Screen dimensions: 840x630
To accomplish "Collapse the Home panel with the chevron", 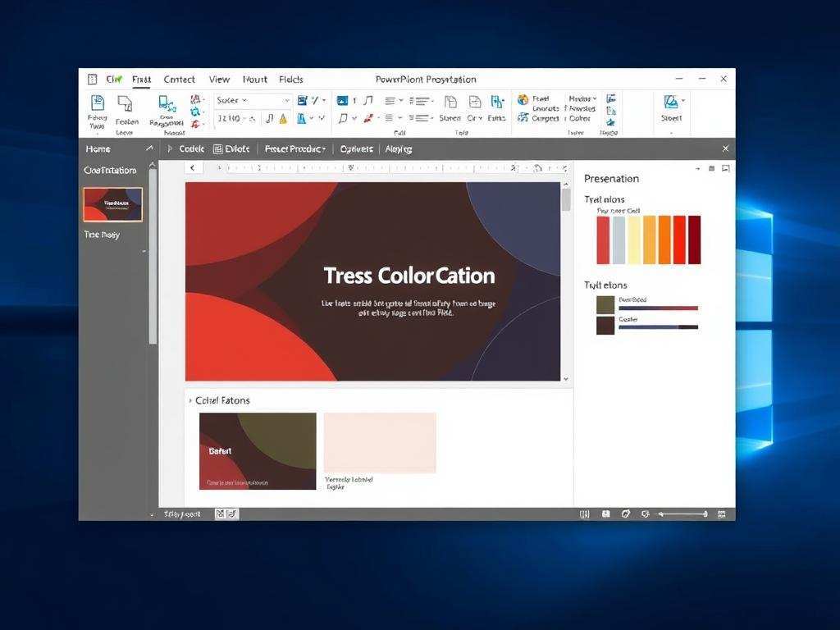I will coord(148,149).
